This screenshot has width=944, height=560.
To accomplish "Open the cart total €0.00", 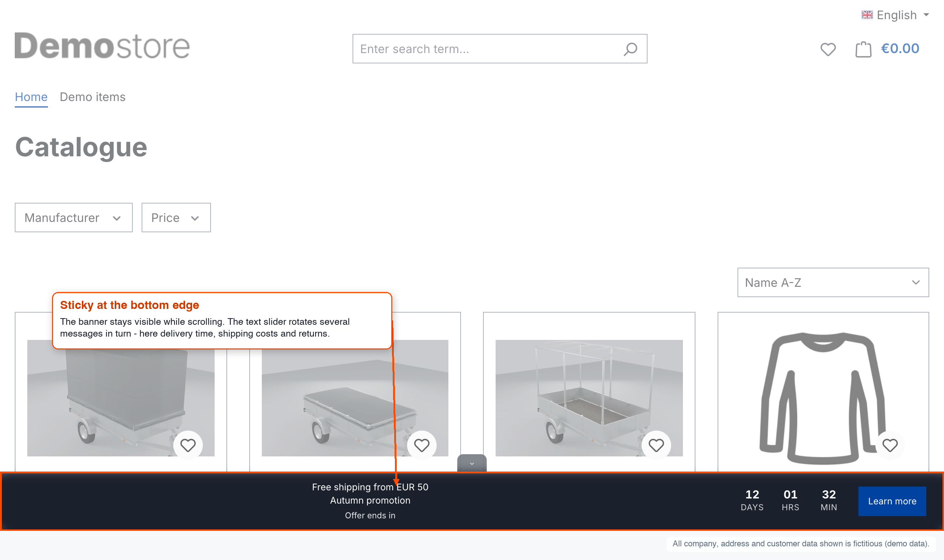I will pos(900,49).
